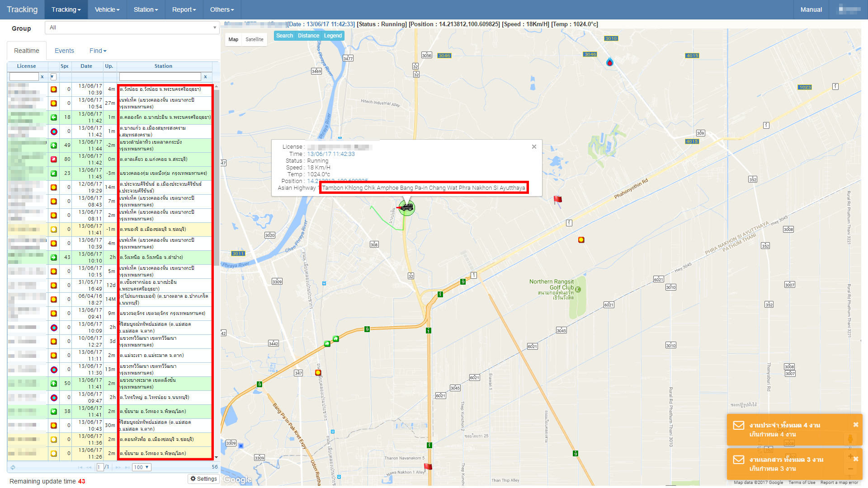Click the envelope icon in lower notification
868x488 pixels.
[738, 460]
